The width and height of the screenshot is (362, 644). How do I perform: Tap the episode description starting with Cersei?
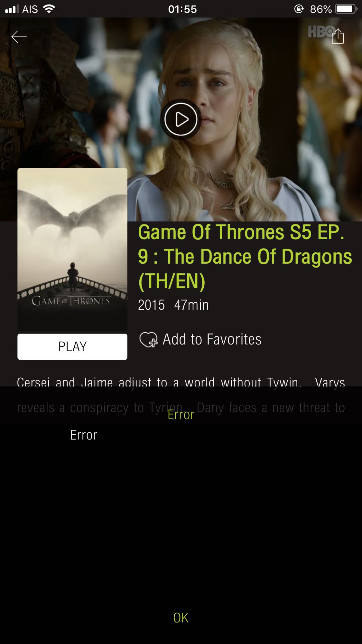(181, 395)
